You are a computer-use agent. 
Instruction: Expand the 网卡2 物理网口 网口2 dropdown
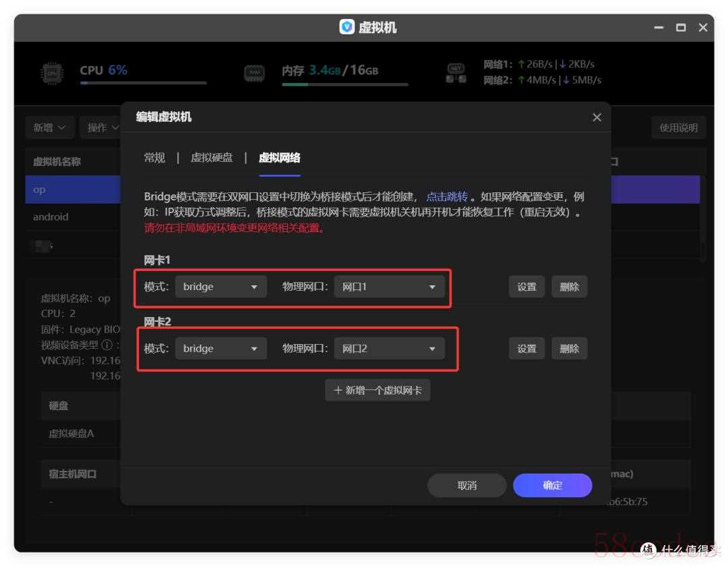389,349
